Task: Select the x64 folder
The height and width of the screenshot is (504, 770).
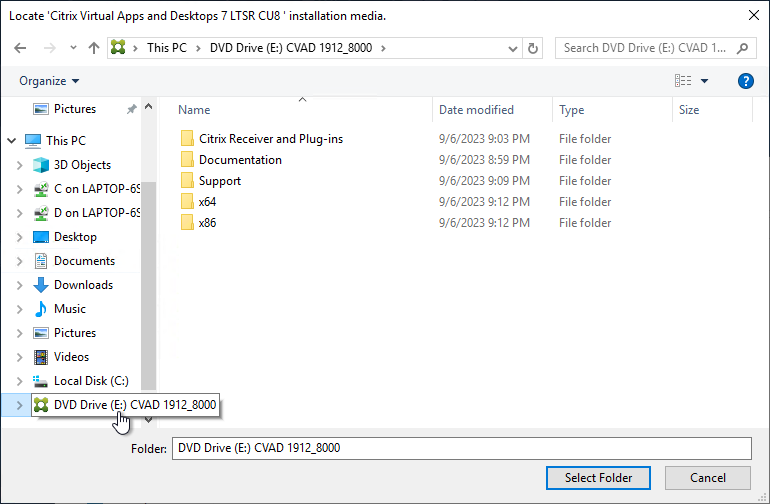Action: pyautogui.click(x=207, y=202)
